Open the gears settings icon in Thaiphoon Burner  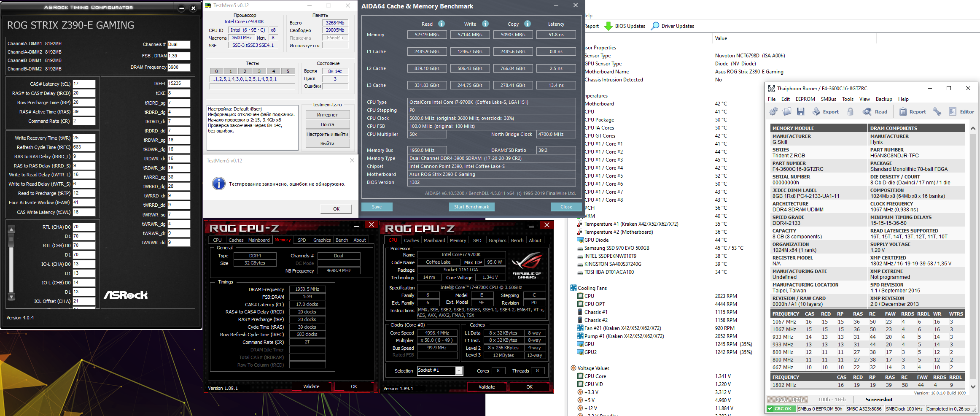(773, 111)
